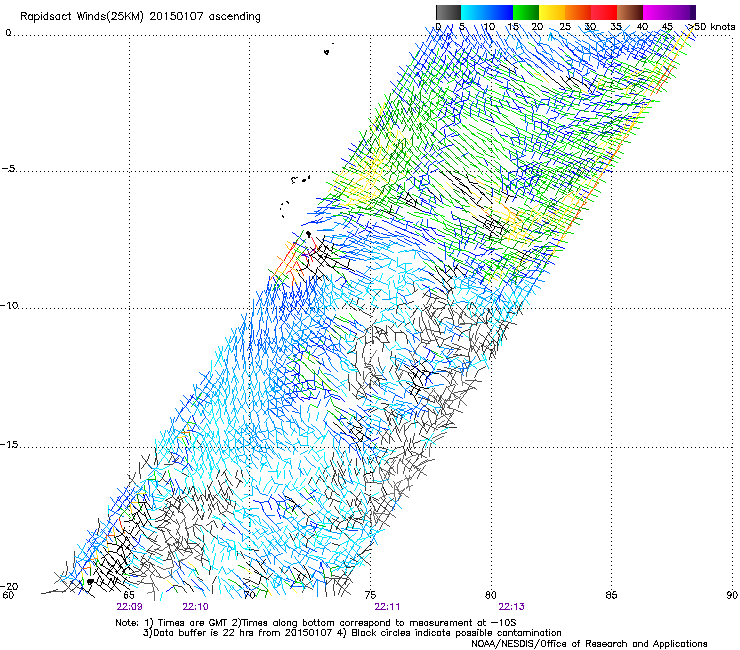This screenshot has width=740, height=650.
Task: Click longitude axis label '65'
Action: (x=128, y=595)
